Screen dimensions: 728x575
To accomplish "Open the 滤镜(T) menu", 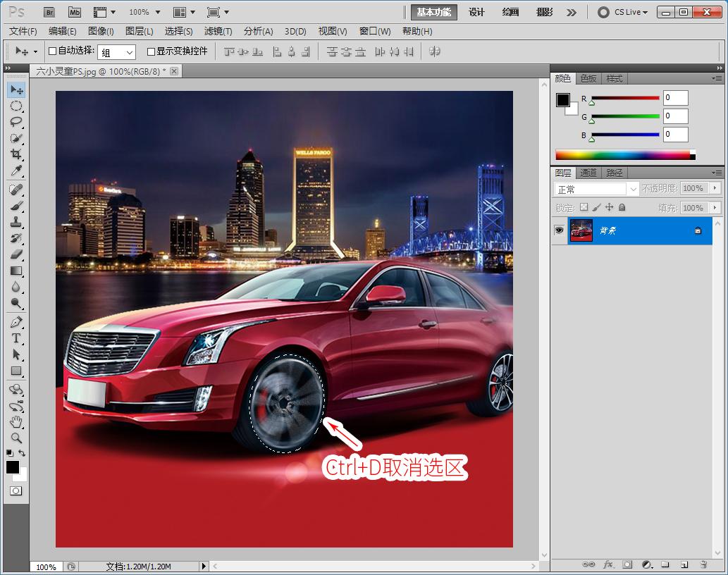I will pos(218,31).
